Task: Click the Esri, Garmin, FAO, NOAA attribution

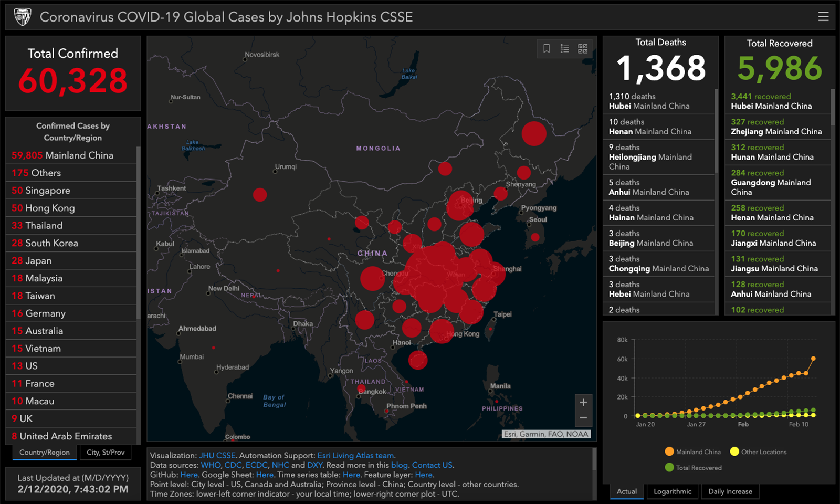Action: [546, 434]
